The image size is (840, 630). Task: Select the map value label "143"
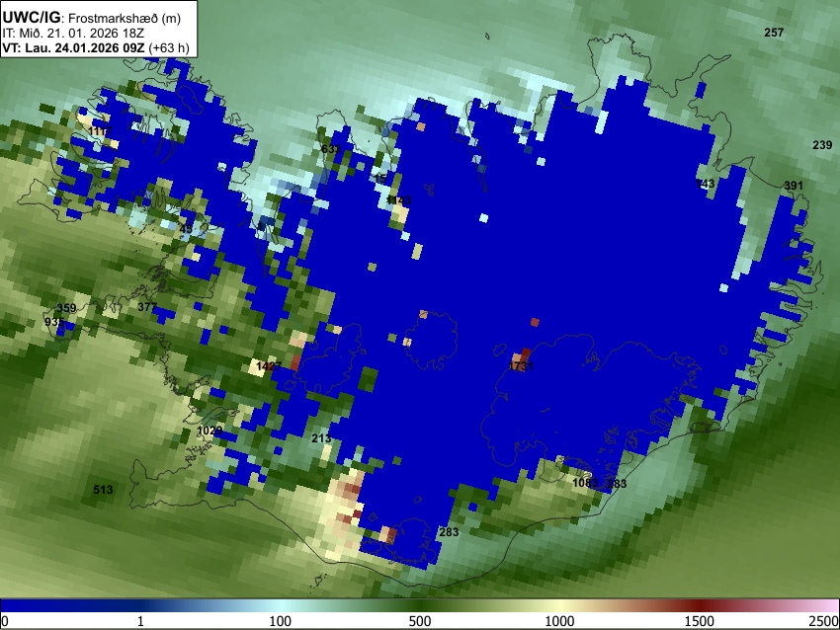(x=705, y=184)
